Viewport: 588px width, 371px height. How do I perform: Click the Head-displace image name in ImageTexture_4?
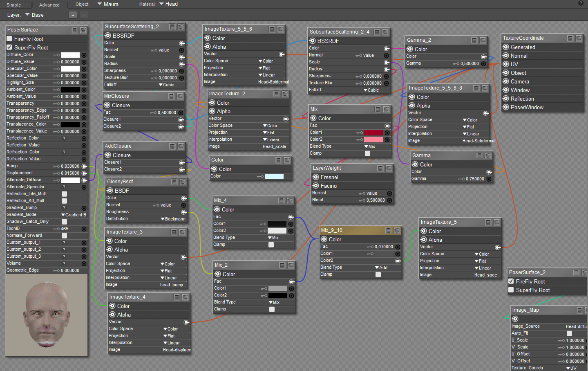tap(177, 350)
